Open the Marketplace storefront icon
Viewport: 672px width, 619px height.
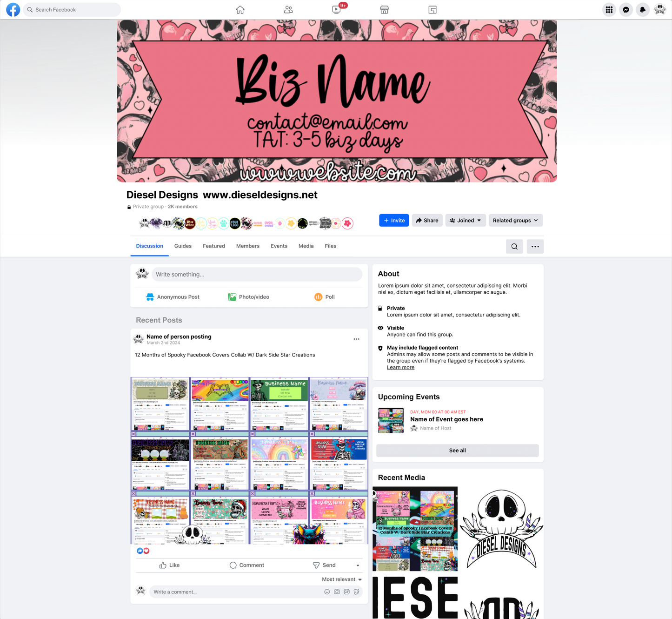384,10
